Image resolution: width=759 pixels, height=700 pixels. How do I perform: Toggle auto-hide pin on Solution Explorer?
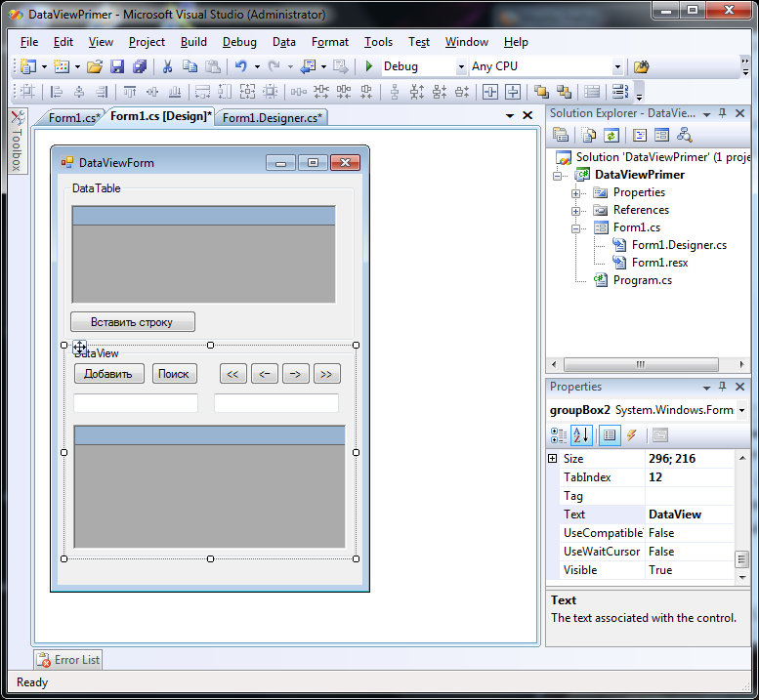(x=722, y=113)
